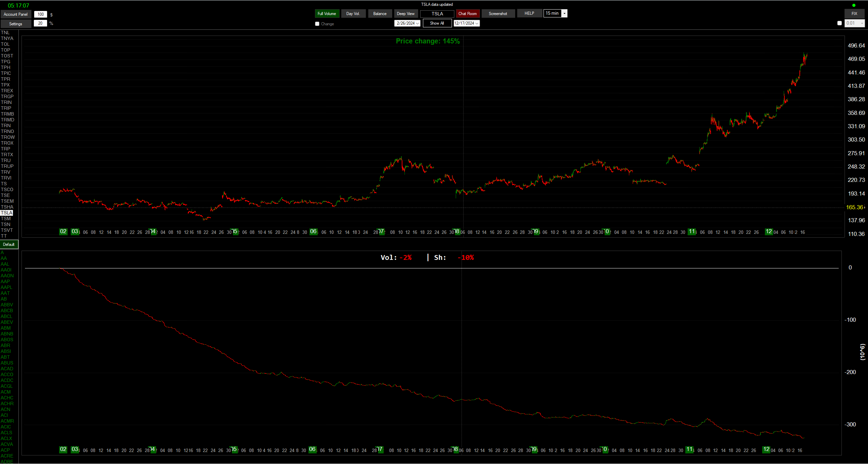
Task: Click month marker 02 on price chart axis
Action: [63, 231]
